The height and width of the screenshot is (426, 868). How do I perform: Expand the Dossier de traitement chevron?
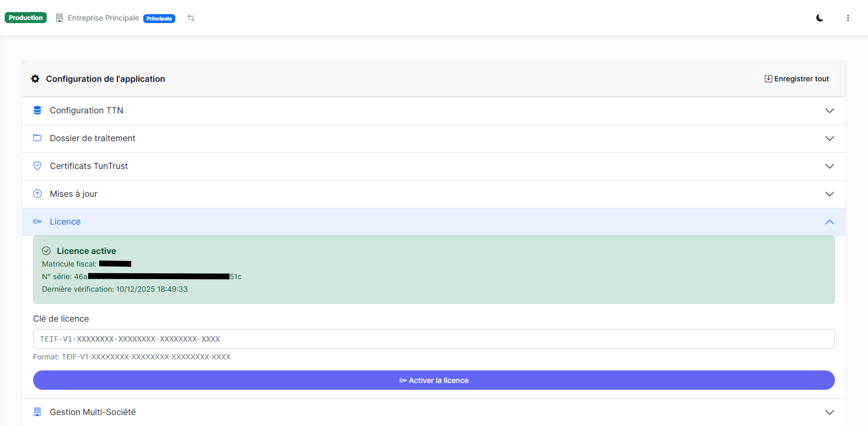(829, 139)
